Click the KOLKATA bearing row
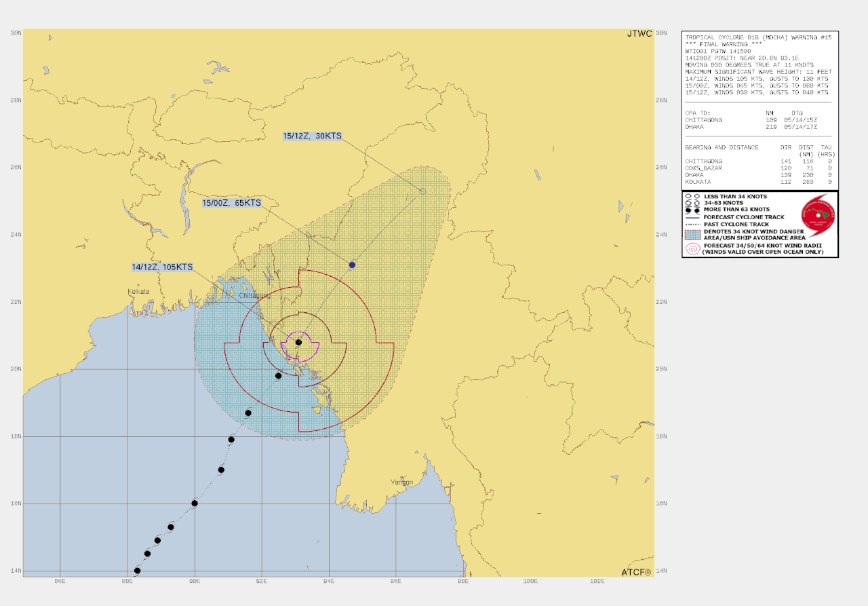Image resolution: width=868 pixels, height=606 pixels. (x=758, y=182)
